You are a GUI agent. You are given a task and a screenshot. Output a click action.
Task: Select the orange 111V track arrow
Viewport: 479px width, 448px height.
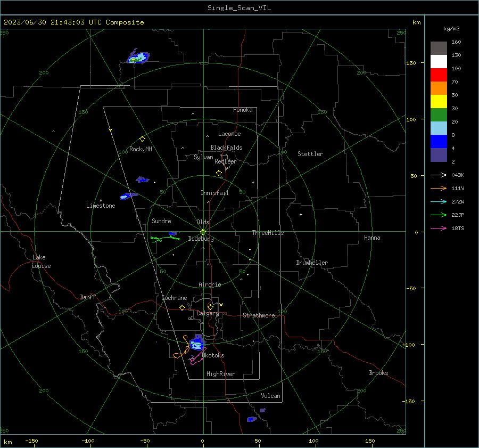click(439, 189)
